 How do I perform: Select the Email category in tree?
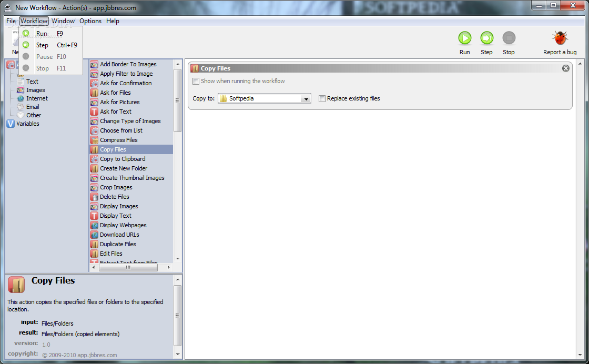coord(33,107)
